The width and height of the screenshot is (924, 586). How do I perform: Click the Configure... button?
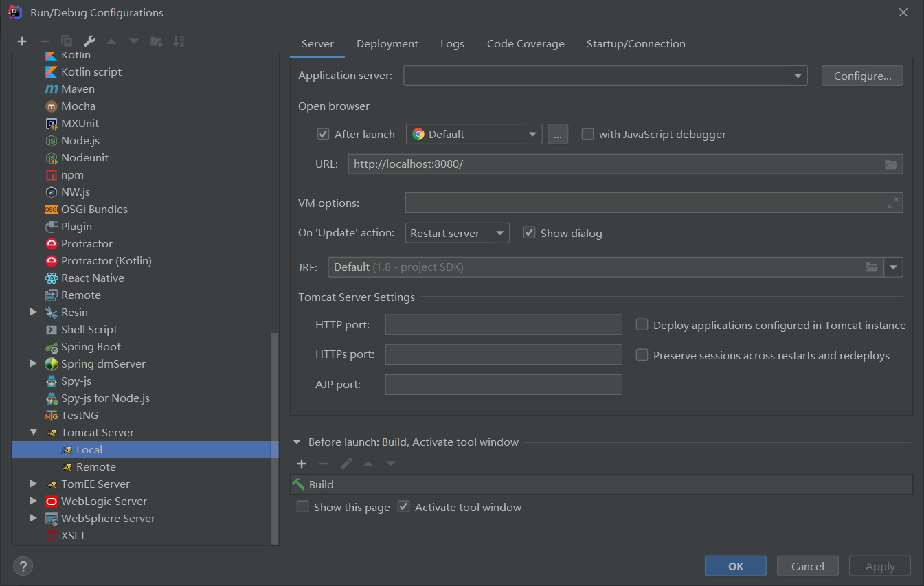pos(862,76)
